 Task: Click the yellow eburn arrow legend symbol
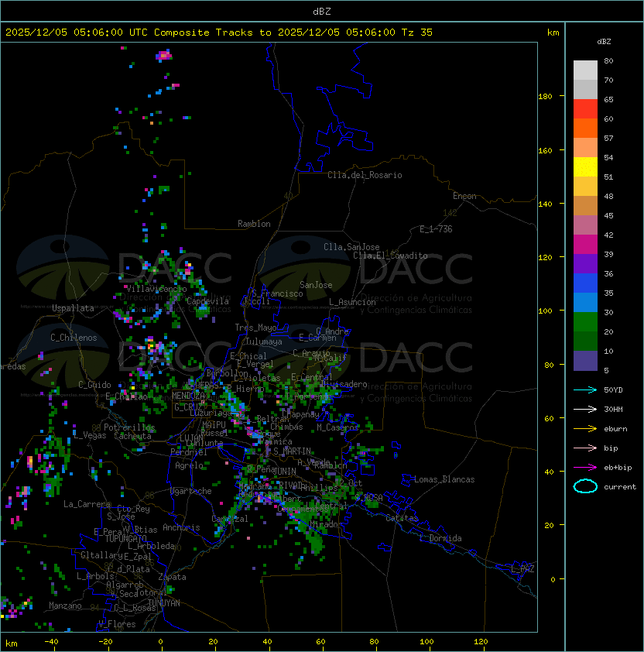(585, 429)
